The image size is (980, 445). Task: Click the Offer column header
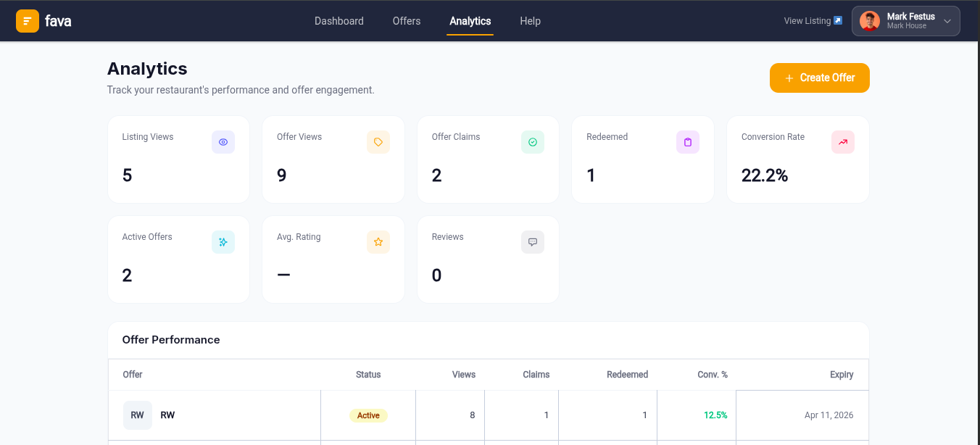pyautogui.click(x=133, y=375)
